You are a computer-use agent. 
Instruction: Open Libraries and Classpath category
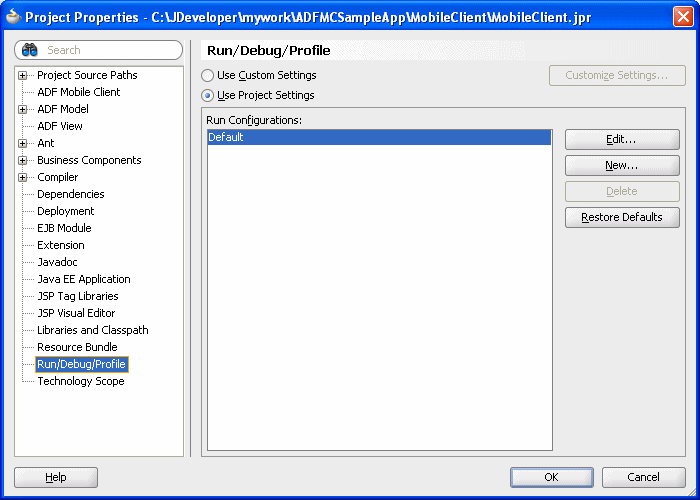(x=93, y=329)
